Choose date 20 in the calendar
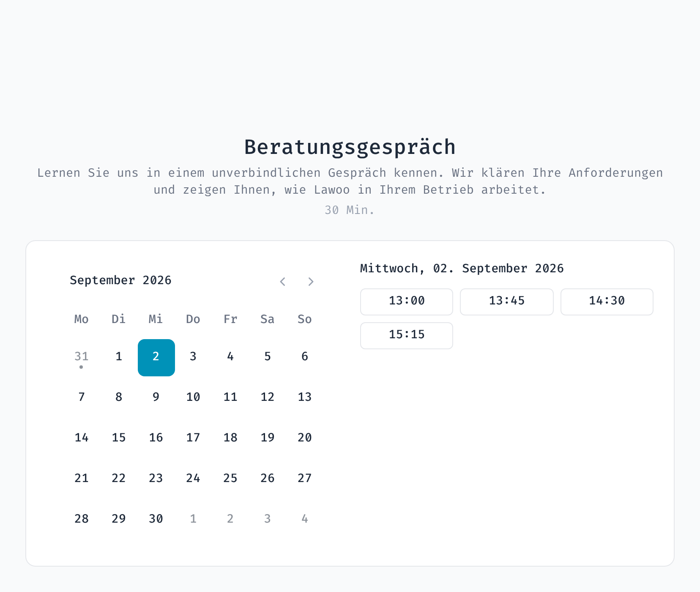Viewport: 700px width, 592px height. click(x=305, y=439)
